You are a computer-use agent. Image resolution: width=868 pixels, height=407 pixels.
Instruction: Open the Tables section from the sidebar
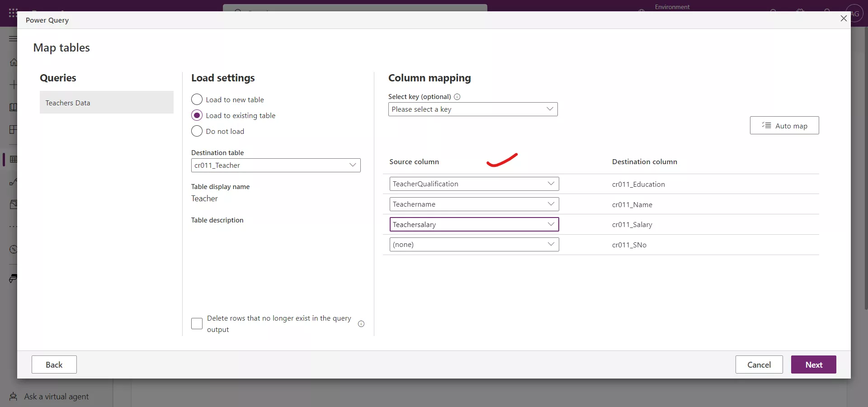click(13, 159)
